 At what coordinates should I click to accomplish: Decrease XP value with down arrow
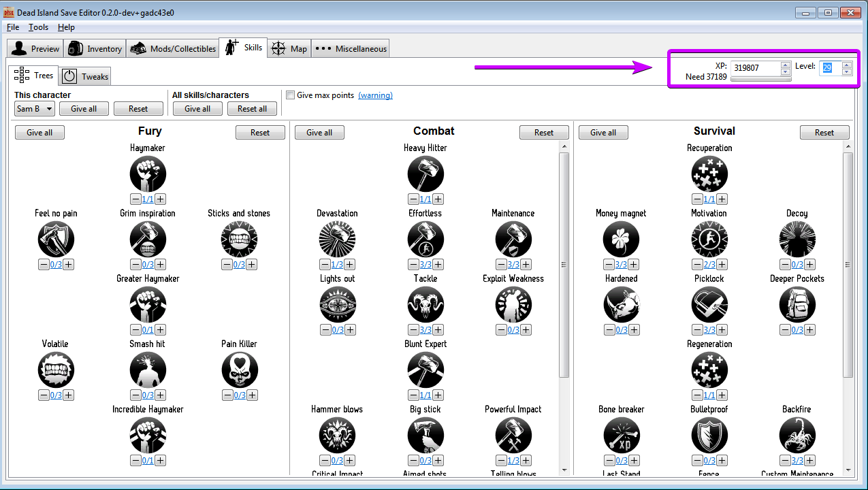pos(785,71)
